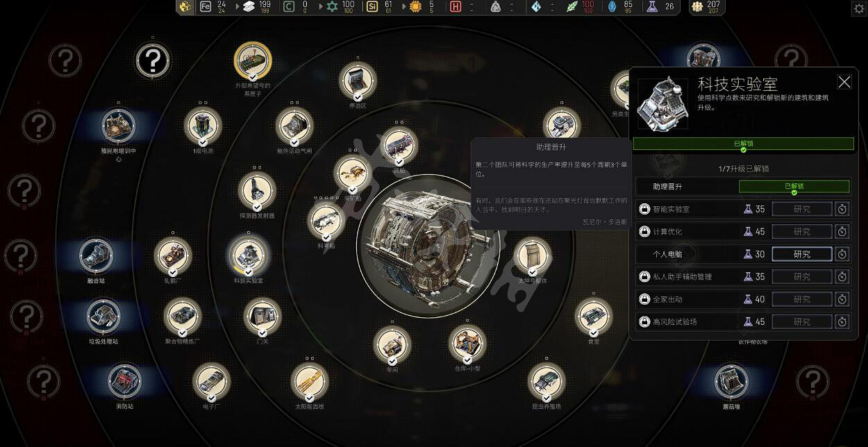
Task: Select the 昆虫养殖场 tech node
Action: [x=546, y=381]
